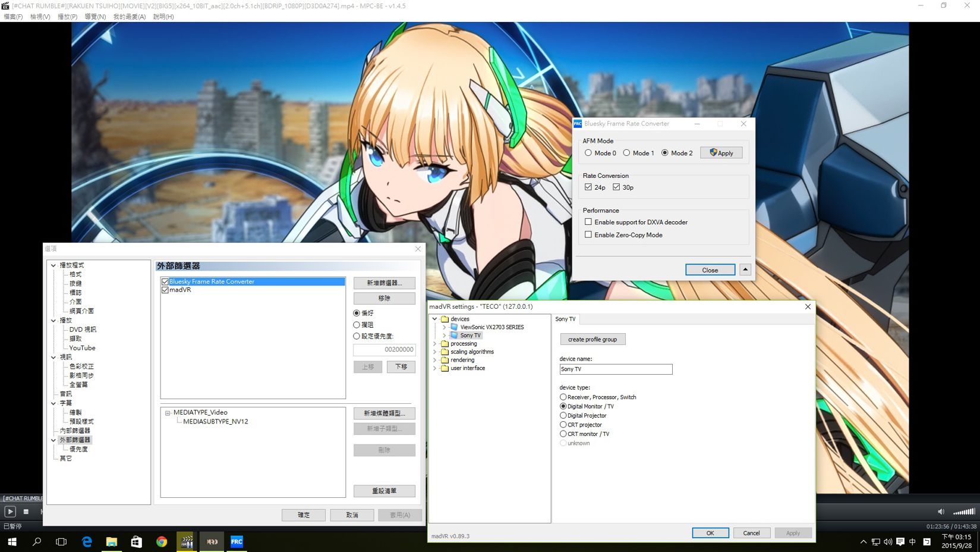The width and height of the screenshot is (980, 552).
Task: Select the 攔阻 radio option
Action: (357, 325)
